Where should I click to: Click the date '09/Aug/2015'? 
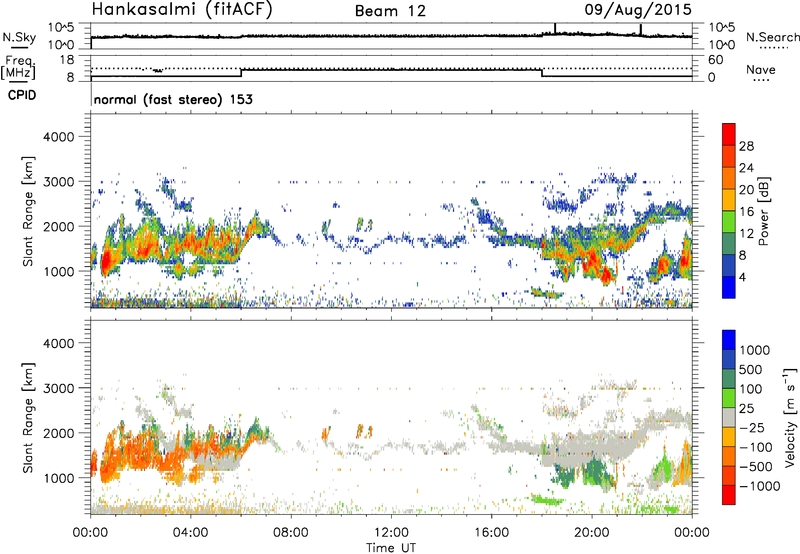pos(638,9)
